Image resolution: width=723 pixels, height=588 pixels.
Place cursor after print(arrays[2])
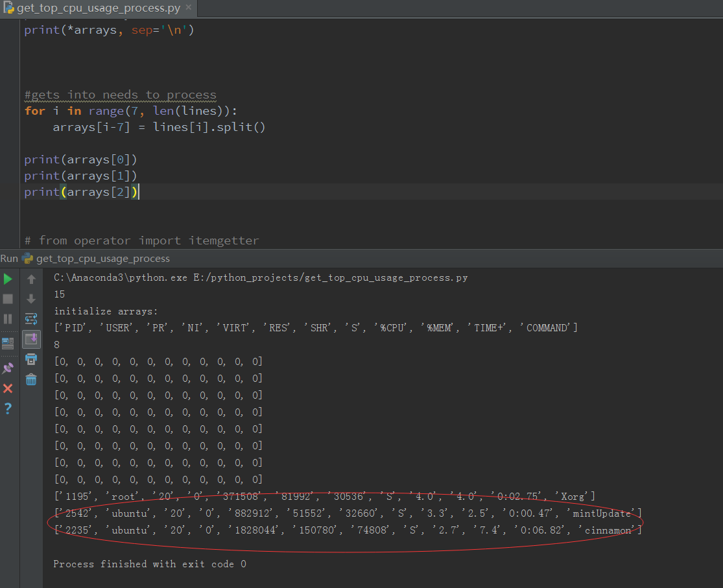[x=139, y=192]
